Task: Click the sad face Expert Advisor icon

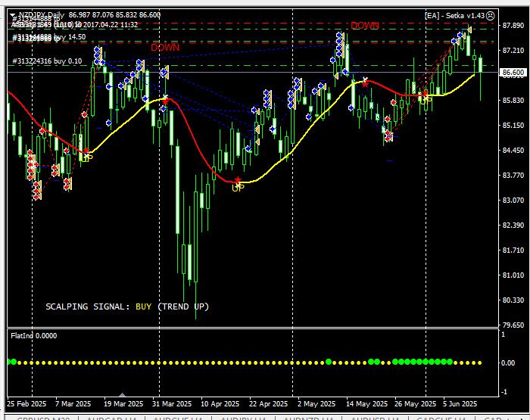Action: (x=490, y=16)
